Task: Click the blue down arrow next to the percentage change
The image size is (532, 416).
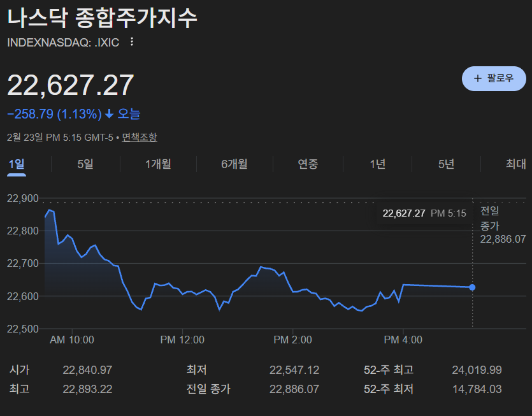Action: (109, 115)
